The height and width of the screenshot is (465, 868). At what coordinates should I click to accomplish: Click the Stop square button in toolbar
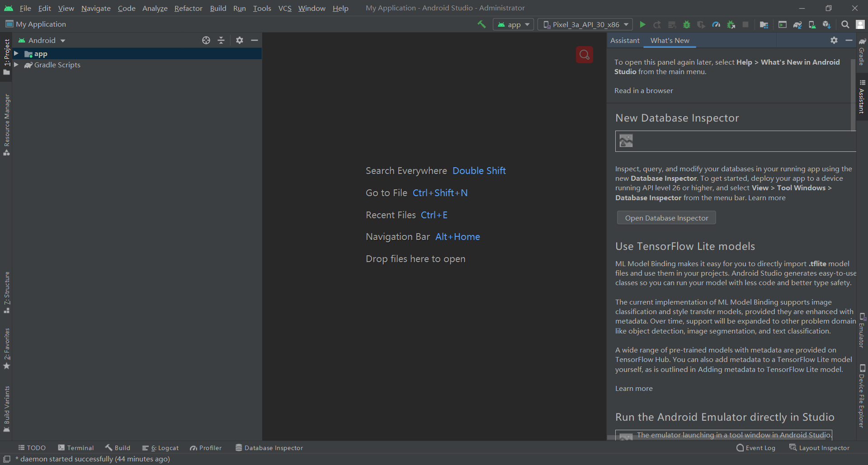(x=745, y=24)
